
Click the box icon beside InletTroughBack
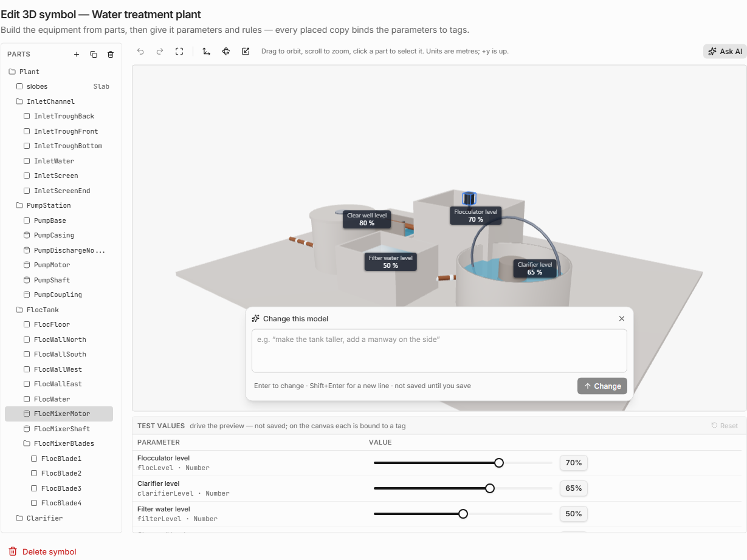(x=27, y=116)
